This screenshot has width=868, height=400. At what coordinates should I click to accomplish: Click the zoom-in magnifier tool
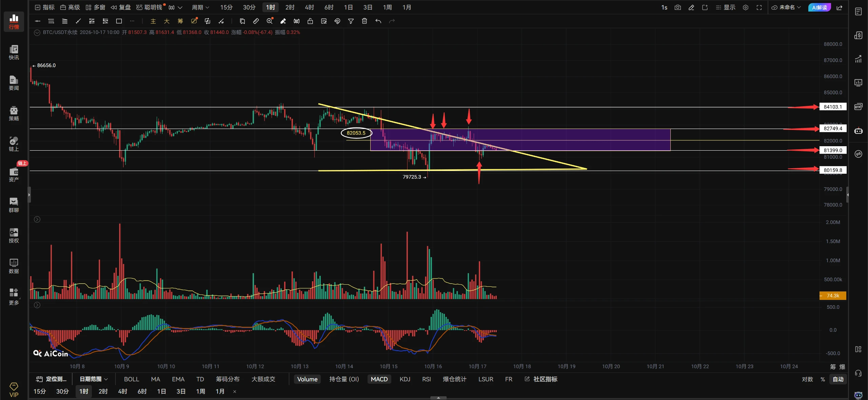pos(270,21)
